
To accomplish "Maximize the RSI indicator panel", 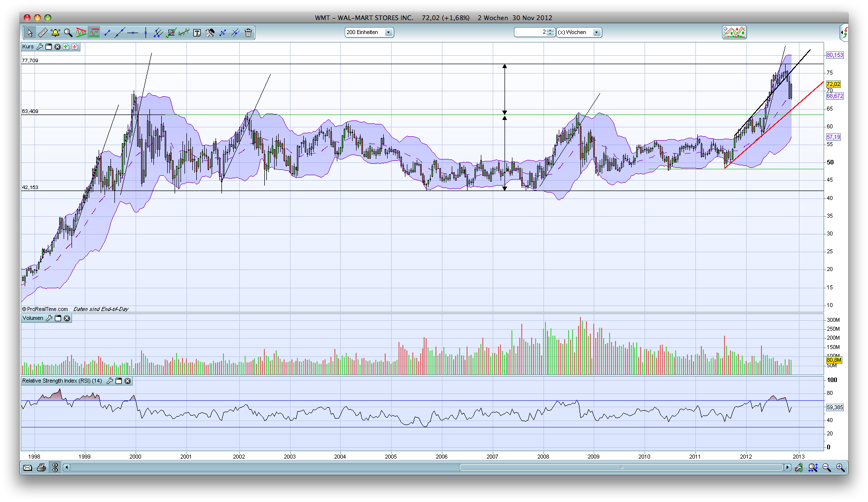I will [118, 381].
